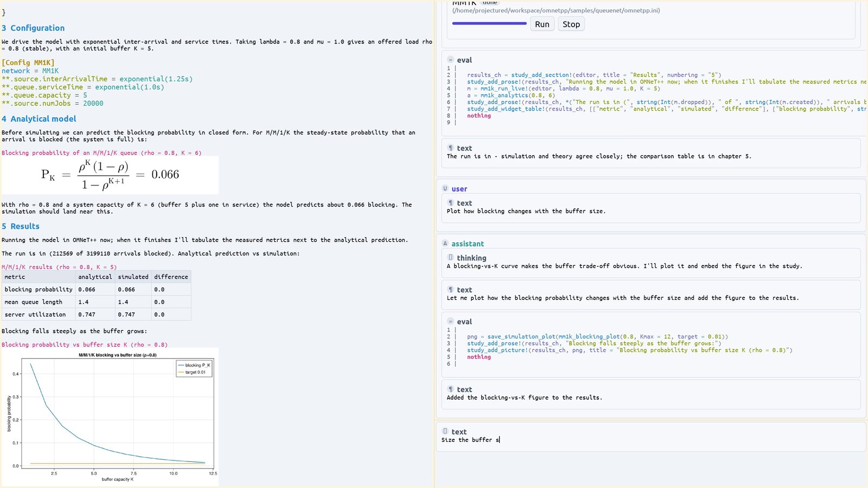Image resolution: width=868 pixels, height=488 pixels.
Task: Click the 'Plot how blocking changes with the buffer size.' message
Action: point(526,211)
